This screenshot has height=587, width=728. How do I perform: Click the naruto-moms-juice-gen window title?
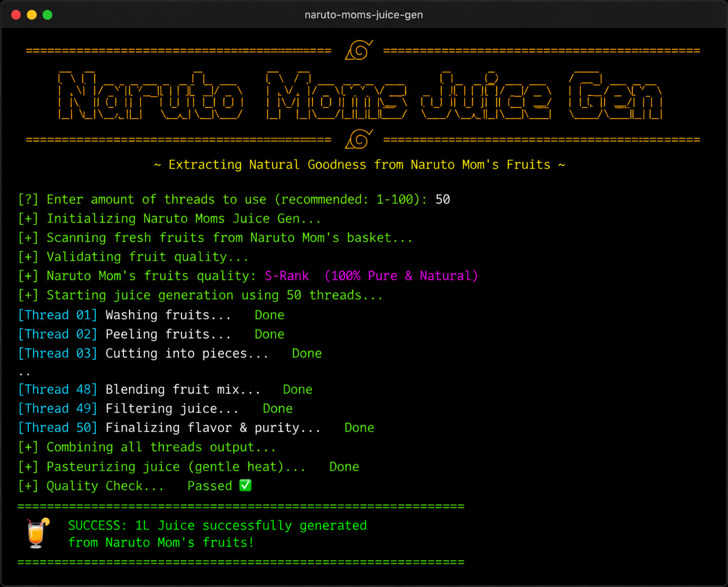[364, 15]
